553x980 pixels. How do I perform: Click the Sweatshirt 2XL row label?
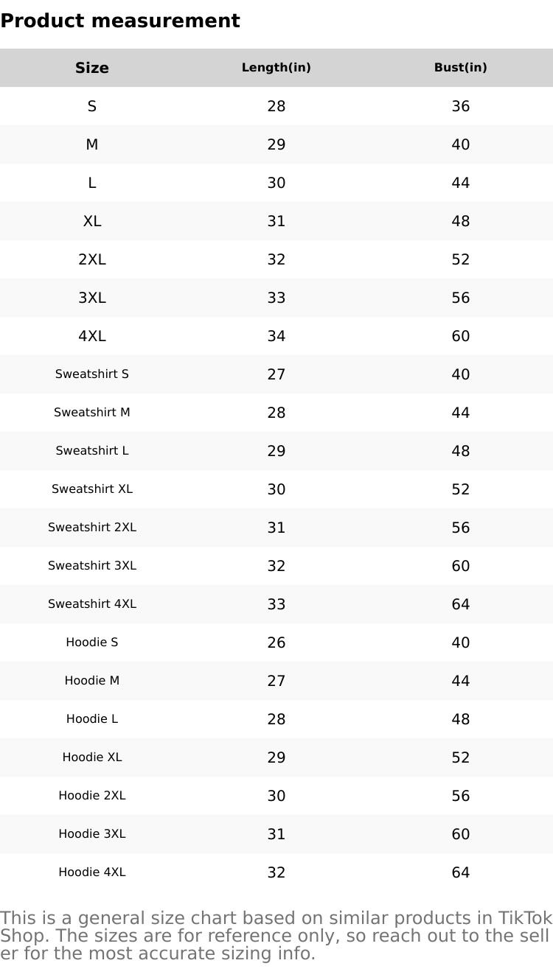(92, 528)
